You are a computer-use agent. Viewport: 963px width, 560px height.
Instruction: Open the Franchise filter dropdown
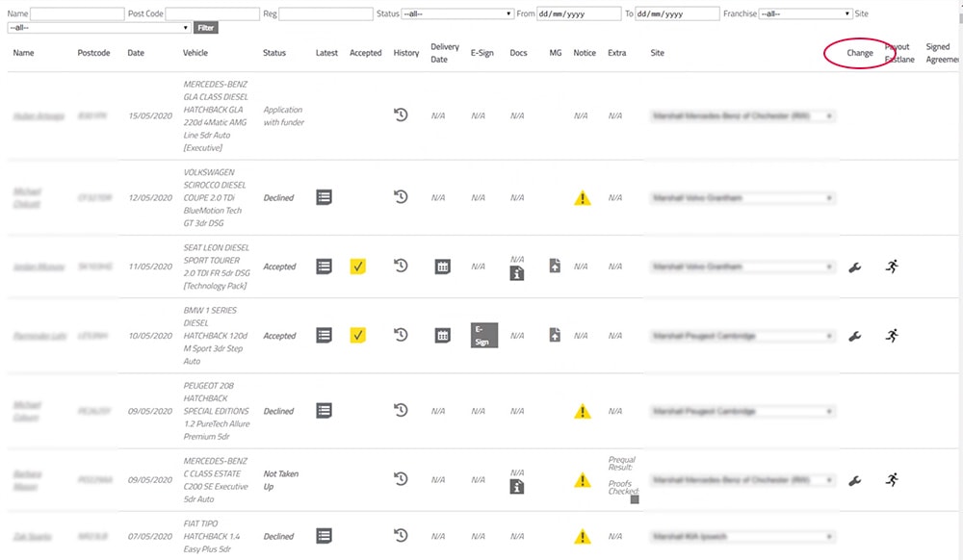[x=806, y=13]
